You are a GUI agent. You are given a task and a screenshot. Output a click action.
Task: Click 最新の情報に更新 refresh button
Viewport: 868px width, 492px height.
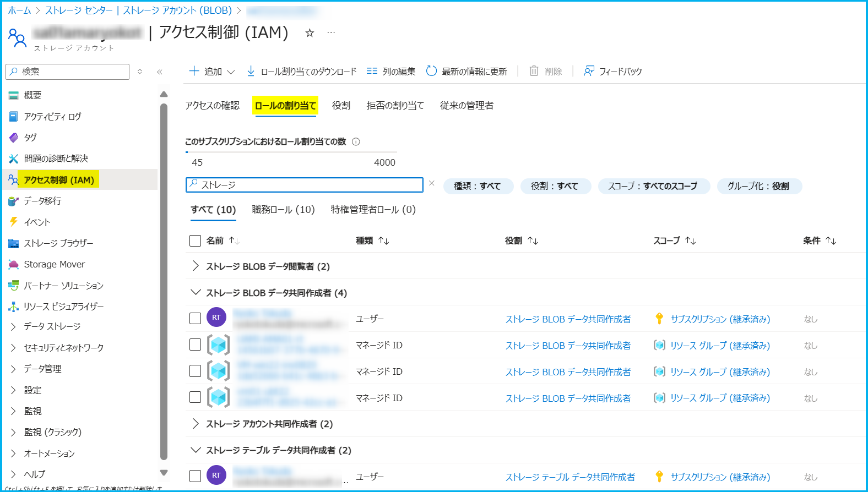pos(466,72)
